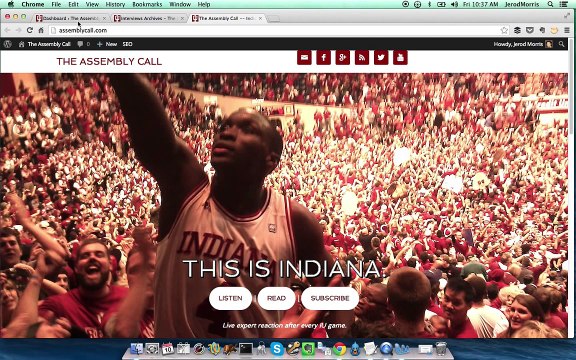
Task: Switch to the Dashboard tab
Action: (70, 18)
